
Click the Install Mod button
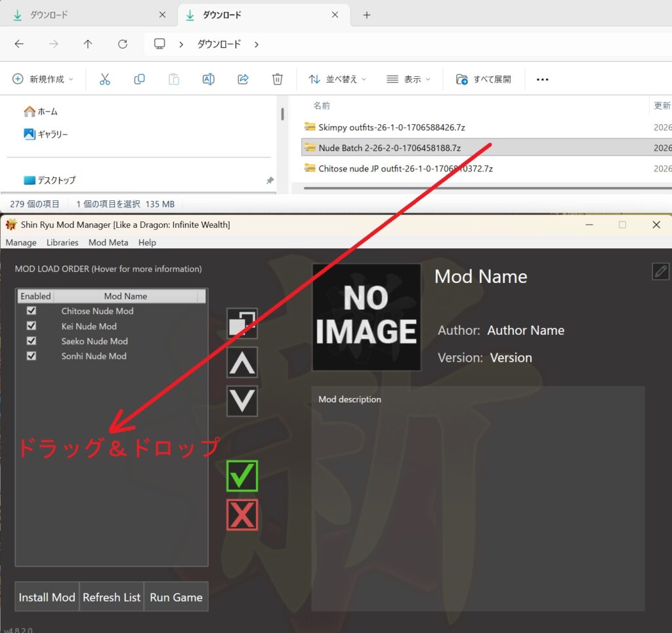coord(47,597)
